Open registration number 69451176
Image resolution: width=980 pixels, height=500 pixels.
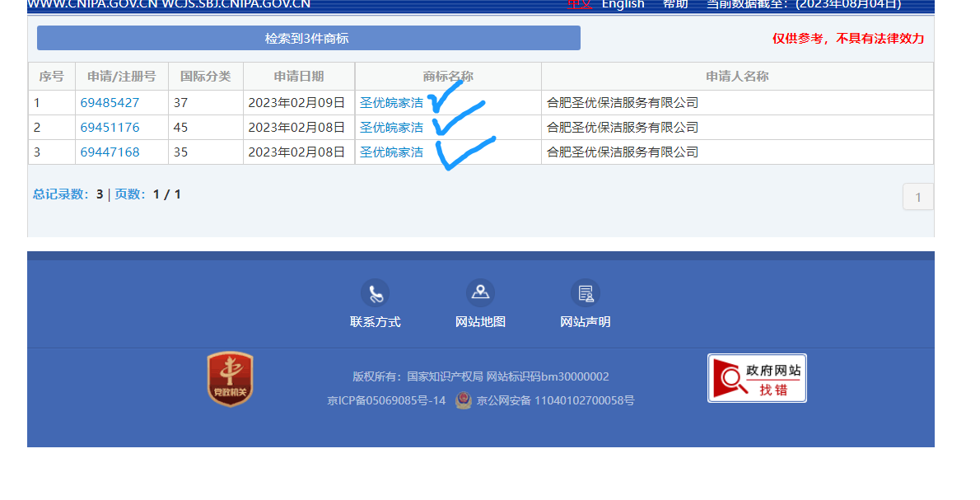(x=110, y=128)
